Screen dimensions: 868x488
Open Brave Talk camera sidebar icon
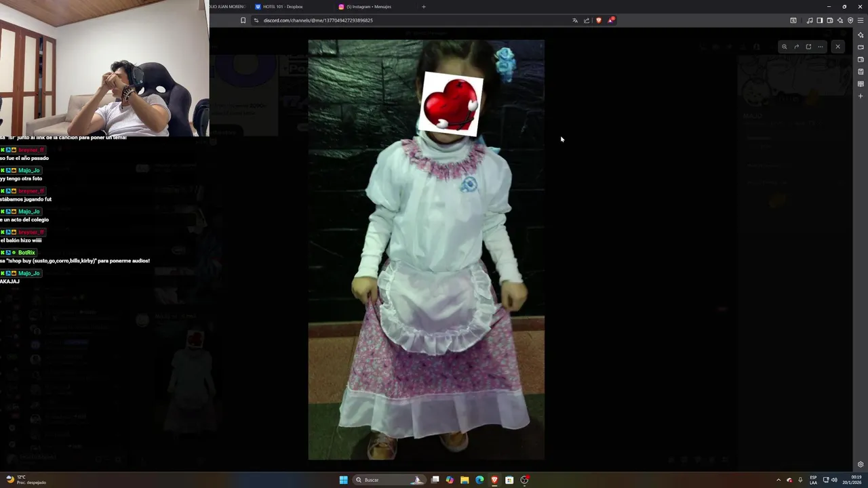pyautogui.click(x=861, y=47)
